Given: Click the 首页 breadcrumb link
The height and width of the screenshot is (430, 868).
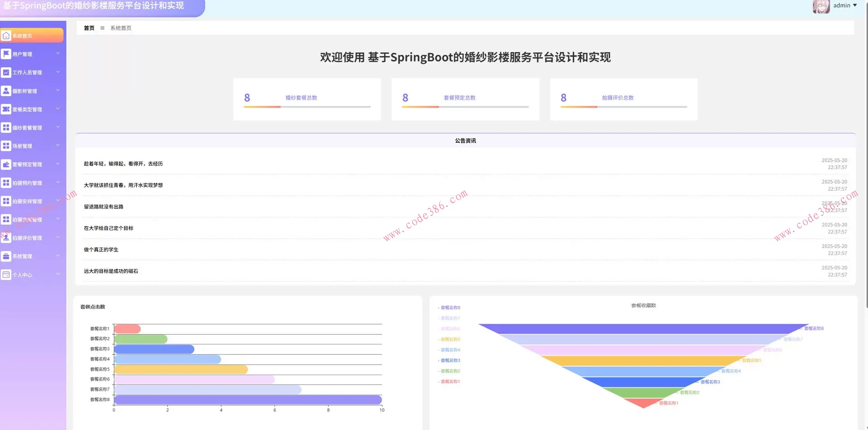Looking at the screenshot, I should [x=89, y=28].
